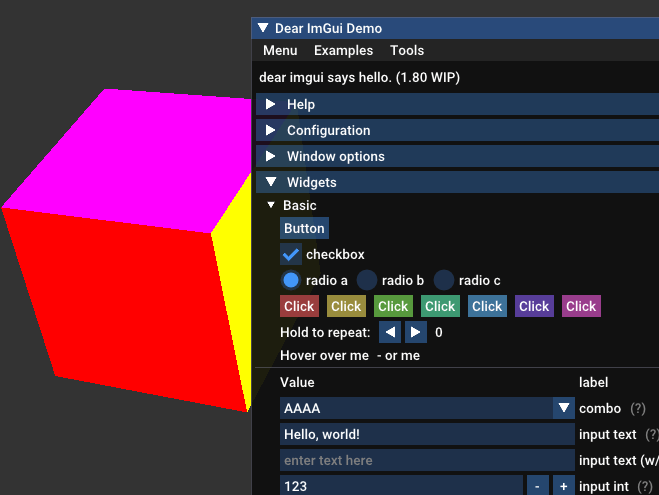This screenshot has width=659, height=495.
Task: Open the Examples menu
Action: click(x=343, y=50)
